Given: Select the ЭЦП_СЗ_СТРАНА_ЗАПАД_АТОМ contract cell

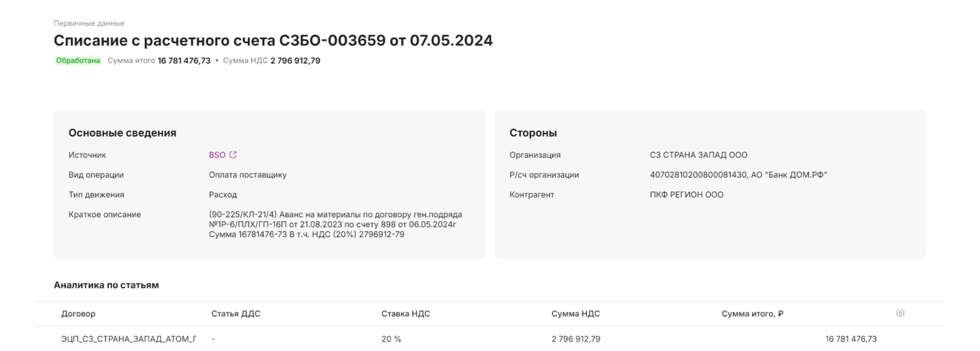Looking at the screenshot, I should [128, 339].
